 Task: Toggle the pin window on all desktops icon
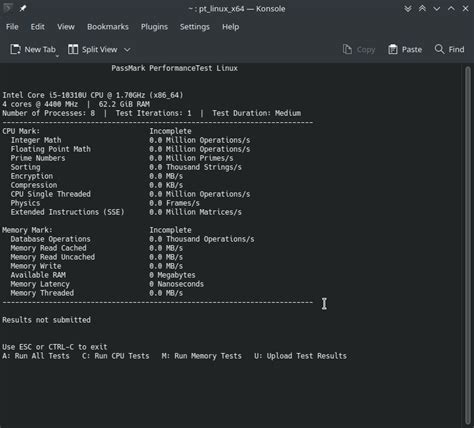tap(23, 8)
